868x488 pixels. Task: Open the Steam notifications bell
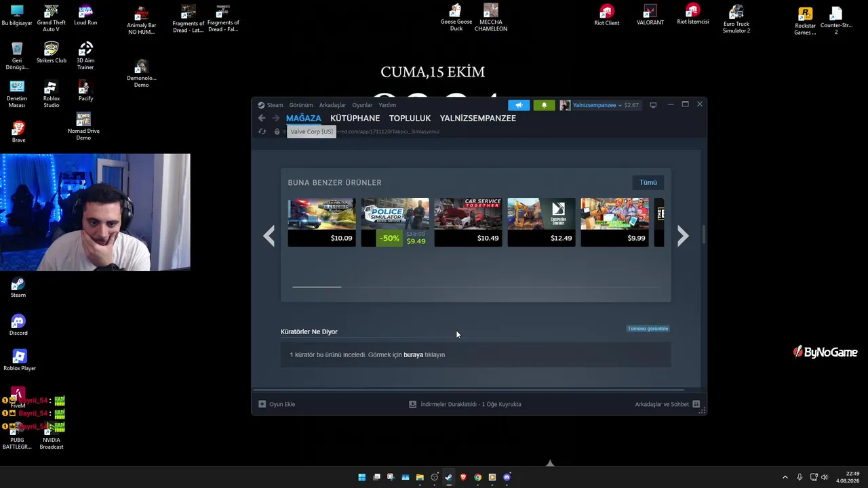[x=544, y=105]
